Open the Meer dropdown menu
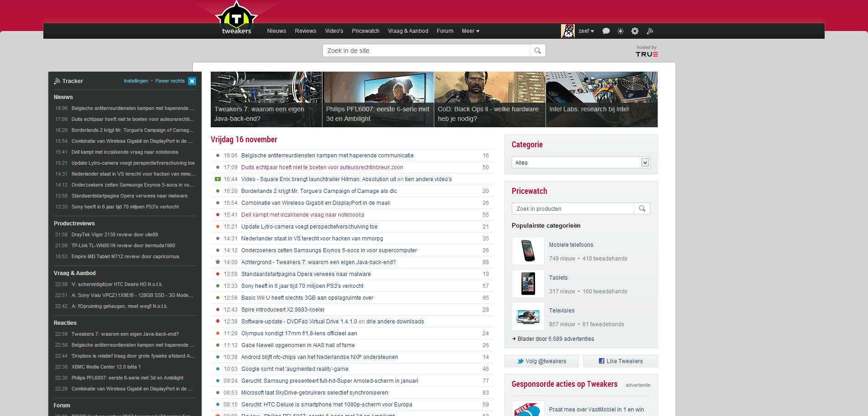Viewport: 868px width, 416px height. click(471, 31)
